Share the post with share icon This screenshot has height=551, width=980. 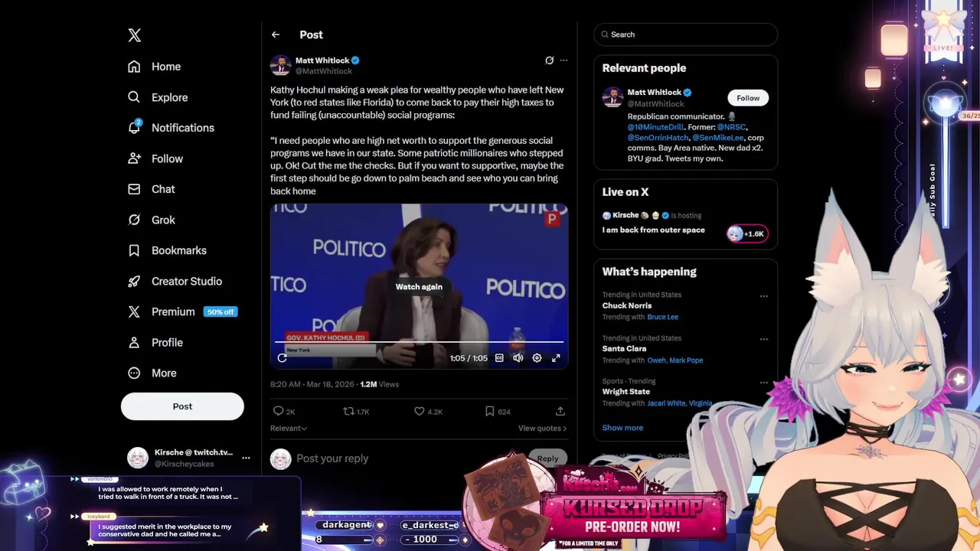click(560, 411)
